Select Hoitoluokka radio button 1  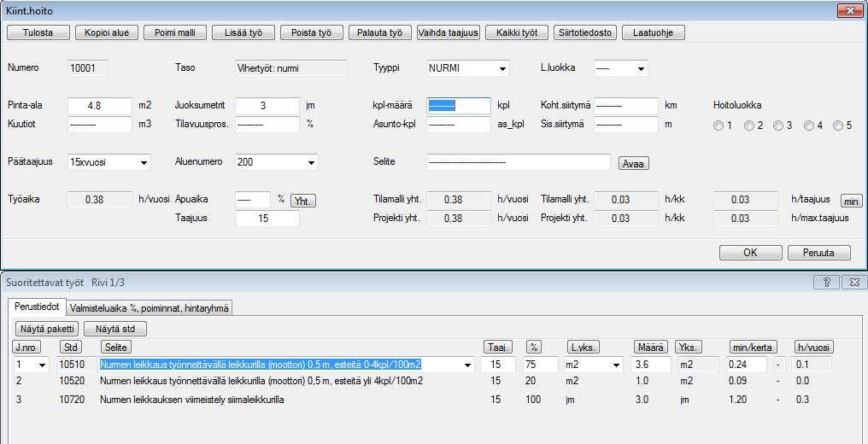coord(718,126)
